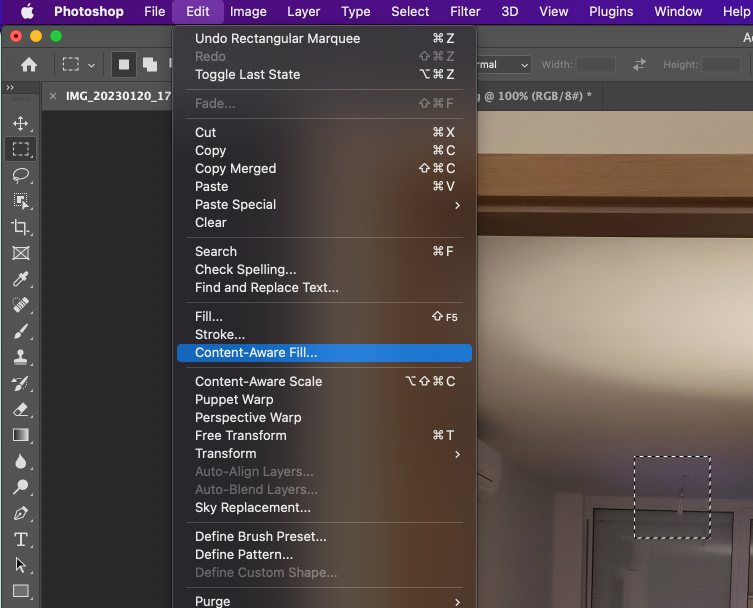The width and height of the screenshot is (753, 608).
Task: Expand the Transform submenu
Action: click(324, 454)
